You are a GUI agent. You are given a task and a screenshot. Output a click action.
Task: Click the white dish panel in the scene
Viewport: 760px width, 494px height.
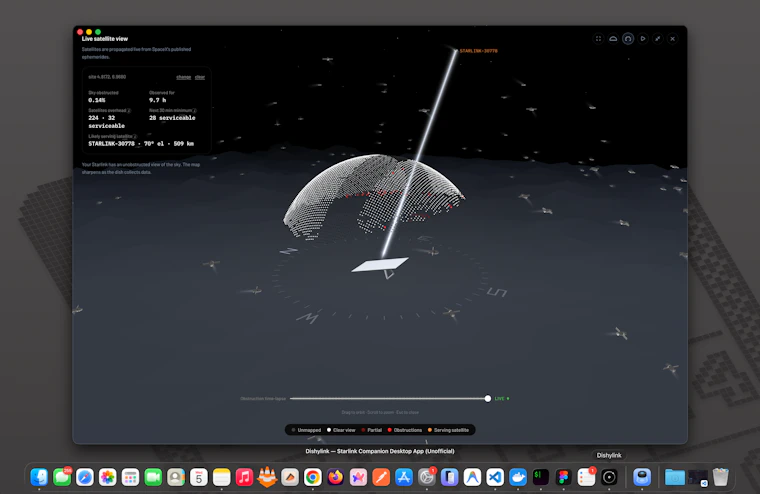380,265
